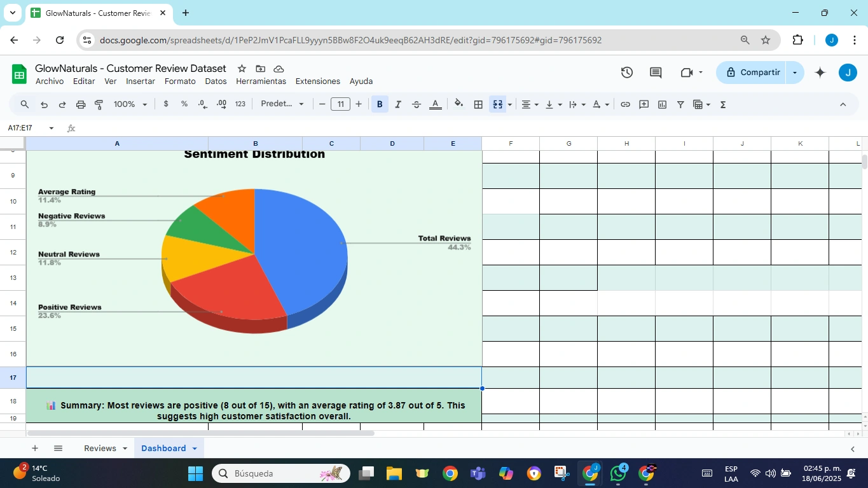Insert a chart using toolbar icon
Viewport: 868px width, 488px height.
pyautogui.click(x=662, y=104)
